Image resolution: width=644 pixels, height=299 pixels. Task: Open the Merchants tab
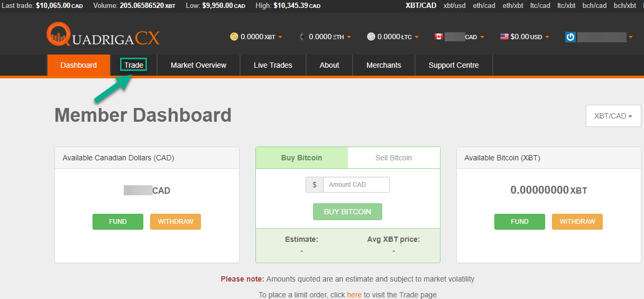click(x=384, y=65)
